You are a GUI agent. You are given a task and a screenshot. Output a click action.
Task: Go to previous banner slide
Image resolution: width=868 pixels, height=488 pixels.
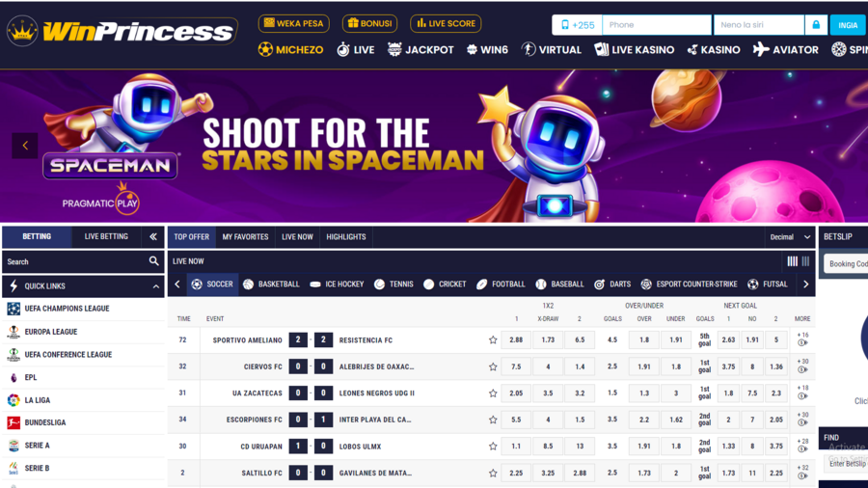click(25, 146)
